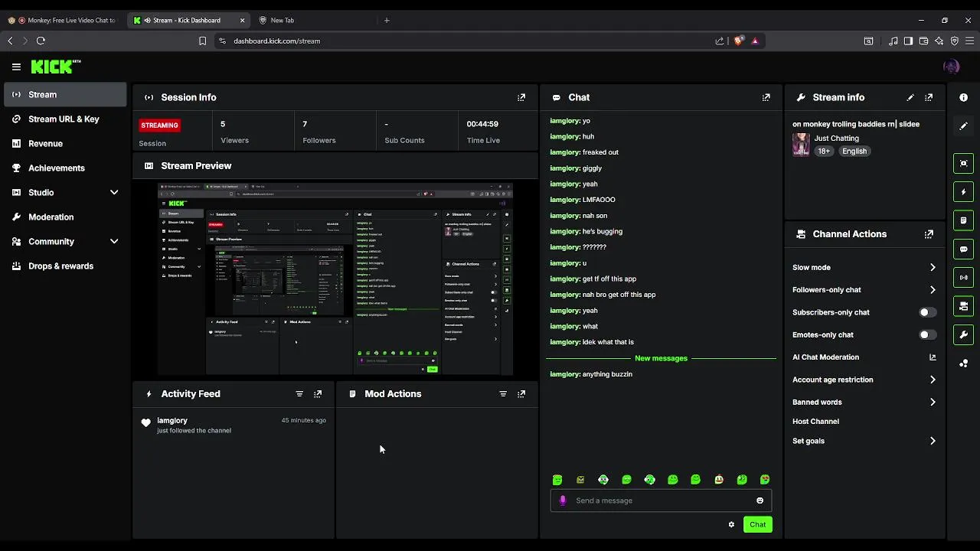Image resolution: width=980 pixels, height=551 pixels.
Task: Click the pencil edit icon in the right rail
Action: tap(963, 126)
